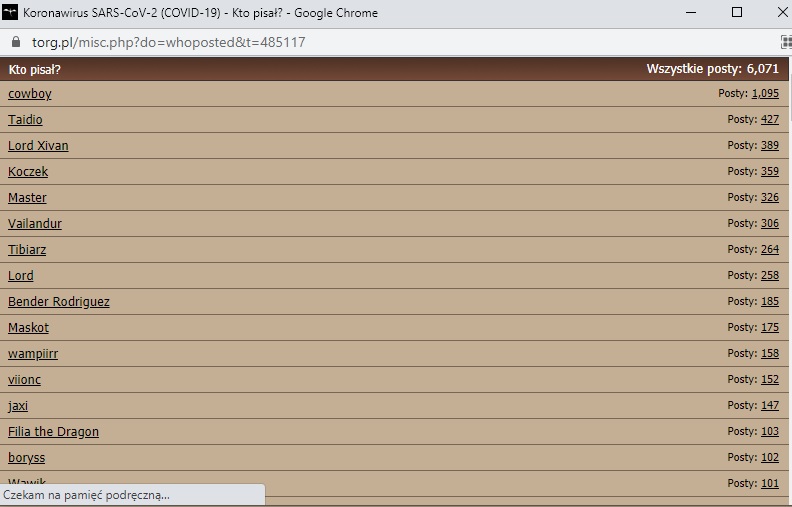Open the Taidio username link
792x507 pixels.
[x=25, y=120]
